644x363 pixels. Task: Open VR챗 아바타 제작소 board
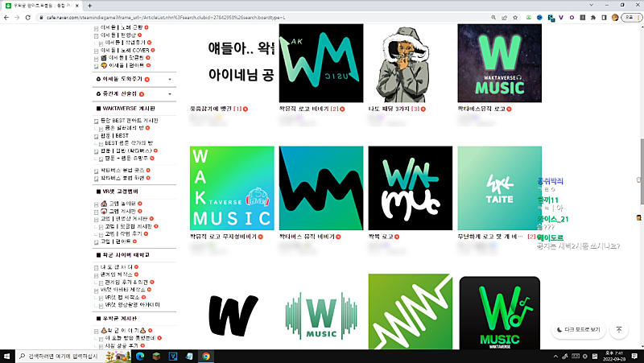tap(123, 290)
